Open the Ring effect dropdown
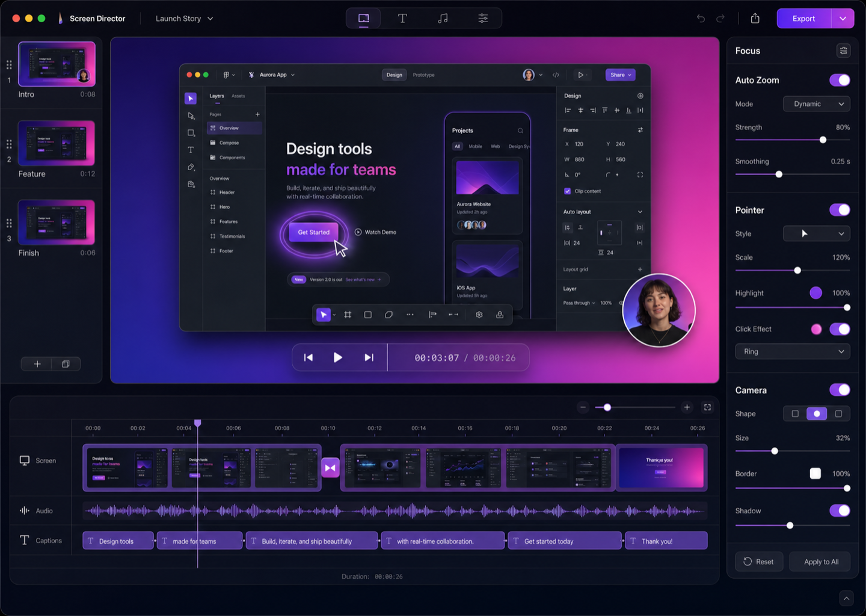The height and width of the screenshot is (616, 866). (793, 351)
